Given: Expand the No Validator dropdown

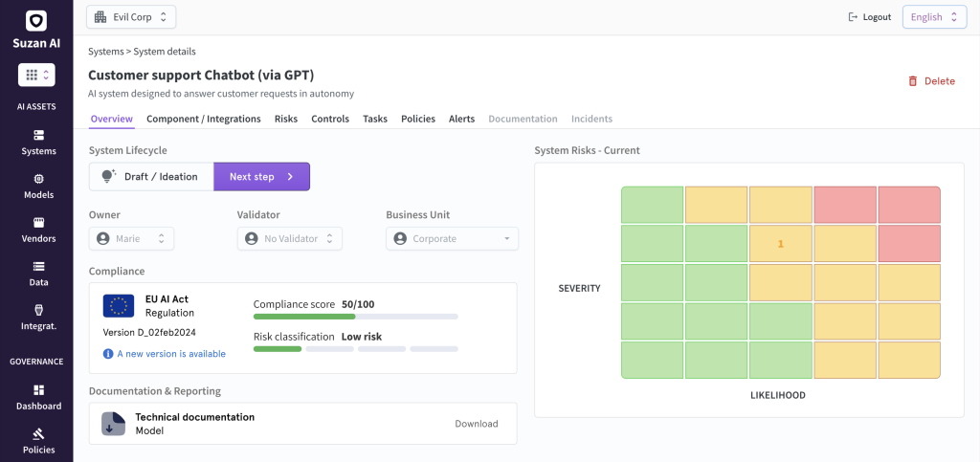Looking at the screenshot, I should click(x=289, y=239).
